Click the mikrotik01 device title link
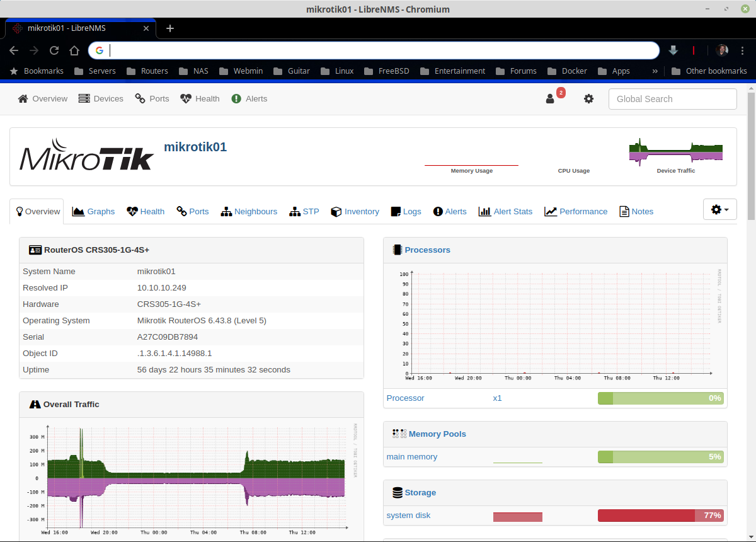Viewport: 756px width, 542px height. tap(195, 147)
